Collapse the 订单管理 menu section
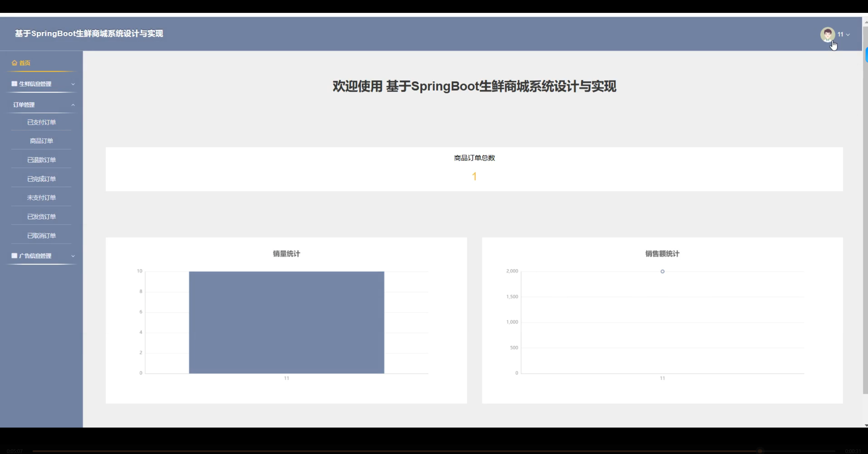 coord(41,104)
